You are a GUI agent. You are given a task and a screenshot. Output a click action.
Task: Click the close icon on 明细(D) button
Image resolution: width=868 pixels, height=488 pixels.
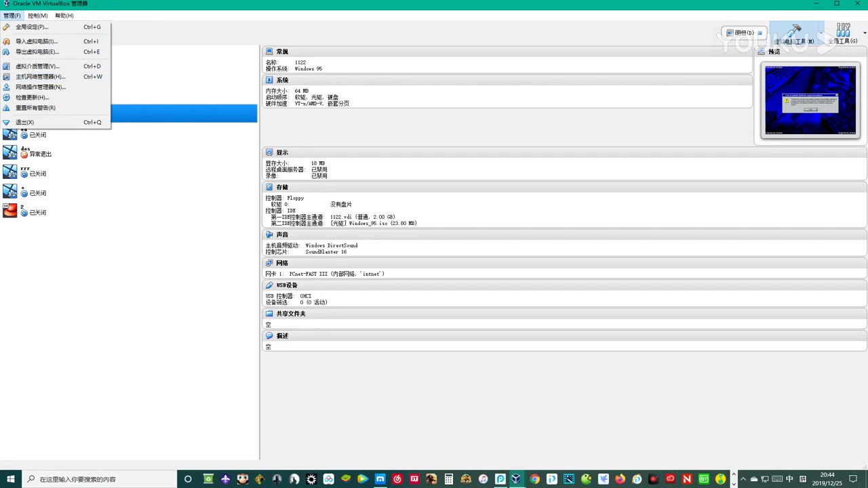(760, 33)
